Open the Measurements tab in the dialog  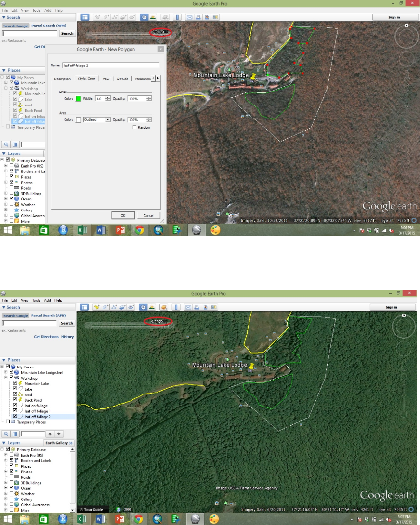[143, 79]
